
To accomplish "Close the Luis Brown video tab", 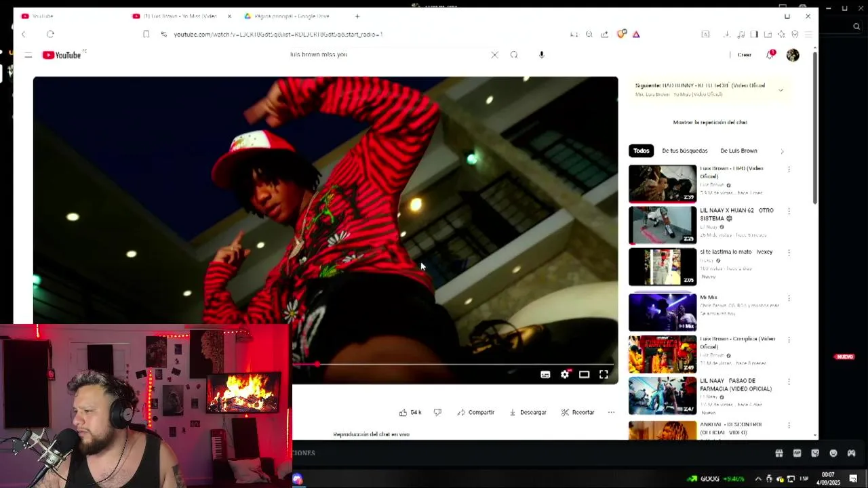I will click(229, 16).
